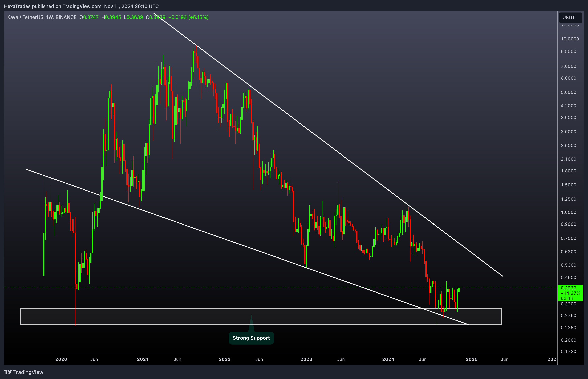Click the 2.1000 price axis label
This screenshot has height=379, width=588.
click(568, 159)
